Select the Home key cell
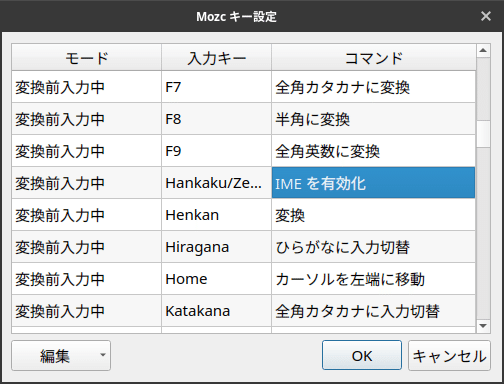This screenshot has height=384, width=504. (217, 279)
